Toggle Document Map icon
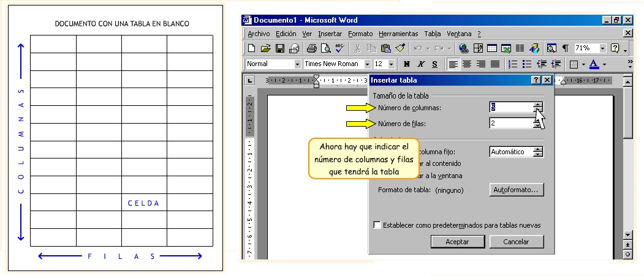This screenshot has width=644, height=276. click(x=551, y=48)
